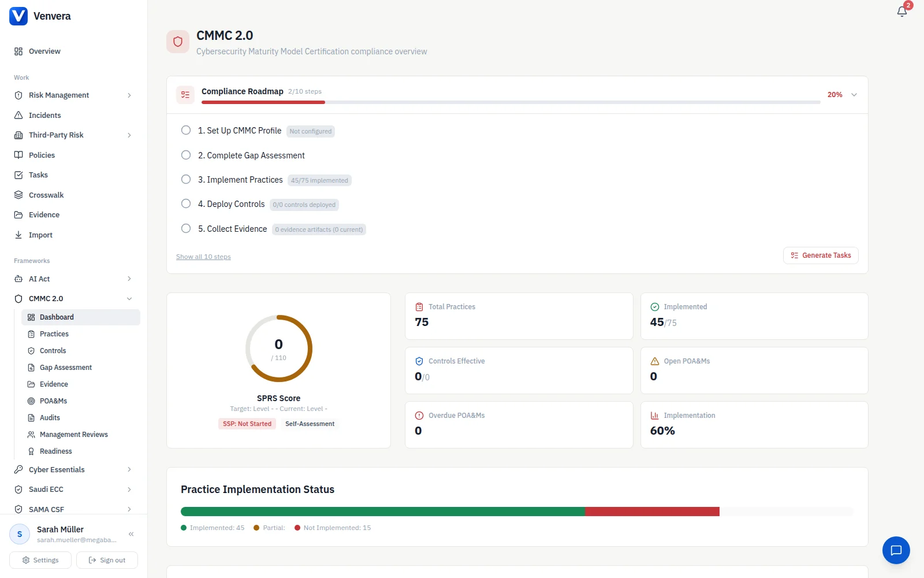
Task: Click the 60% implementation value
Action: pos(662,431)
